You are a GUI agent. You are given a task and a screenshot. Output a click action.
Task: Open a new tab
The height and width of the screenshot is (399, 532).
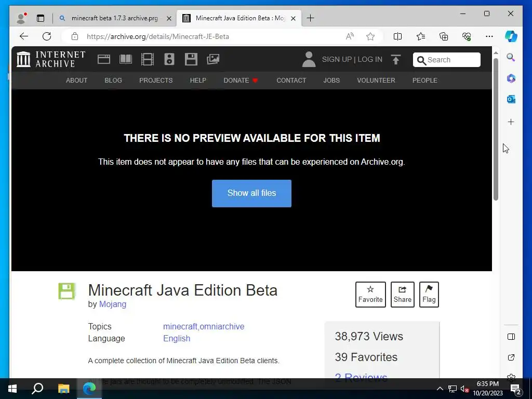point(310,18)
